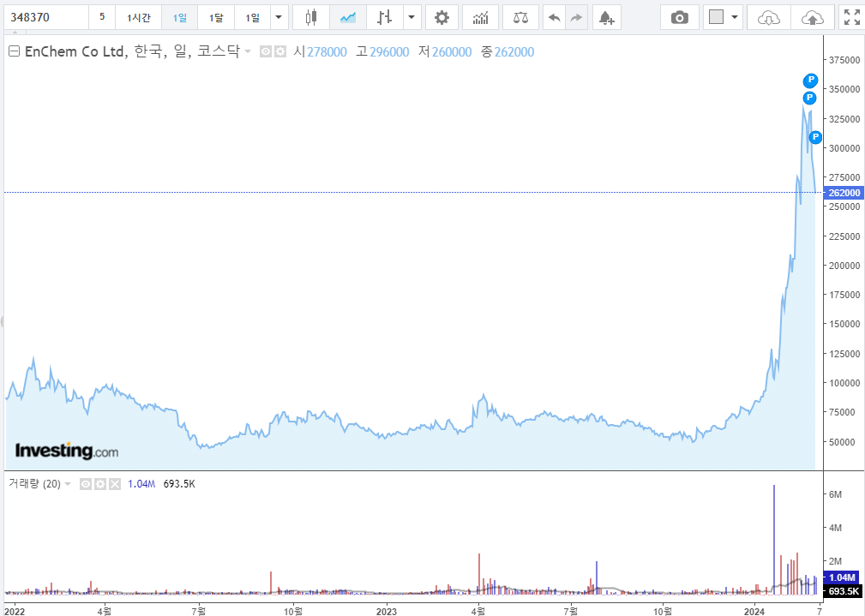Viewport: 865px width, 616px height.
Task: Switch to candlestick chart style
Action: 311,17
